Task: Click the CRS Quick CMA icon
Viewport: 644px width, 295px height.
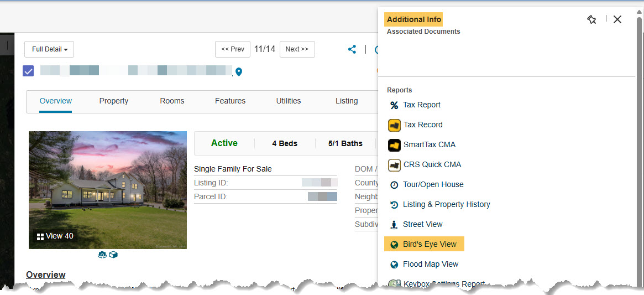Action: point(394,165)
